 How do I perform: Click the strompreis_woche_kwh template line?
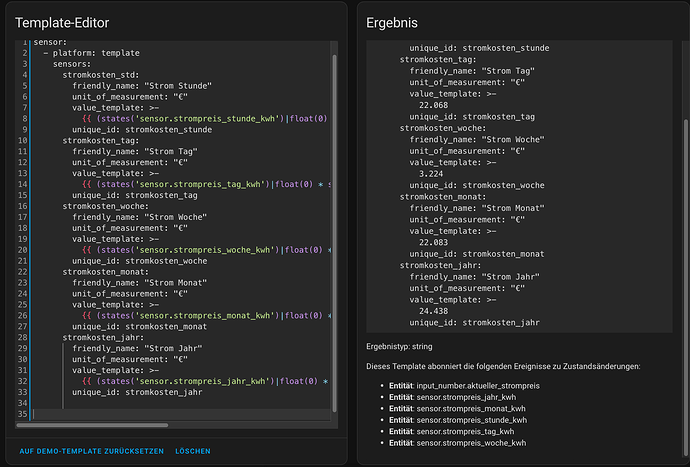pos(206,250)
